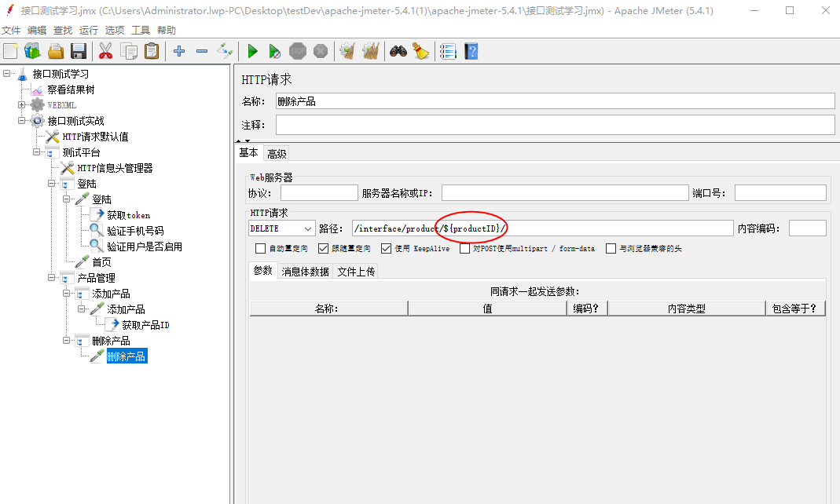Click the Stop test icon
The width and height of the screenshot is (840, 504).
pyautogui.click(x=297, y=51)
